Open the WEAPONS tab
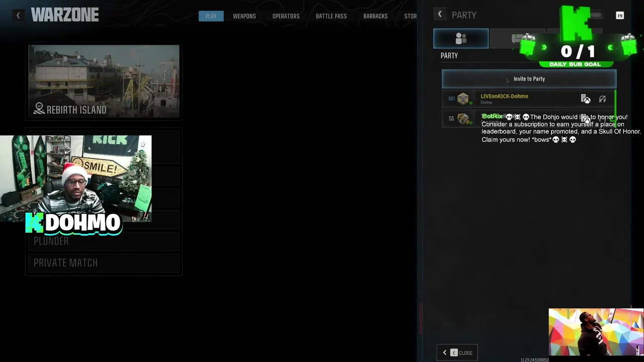The width and height of the screenshot is (644, 362). tap(244, 16)
